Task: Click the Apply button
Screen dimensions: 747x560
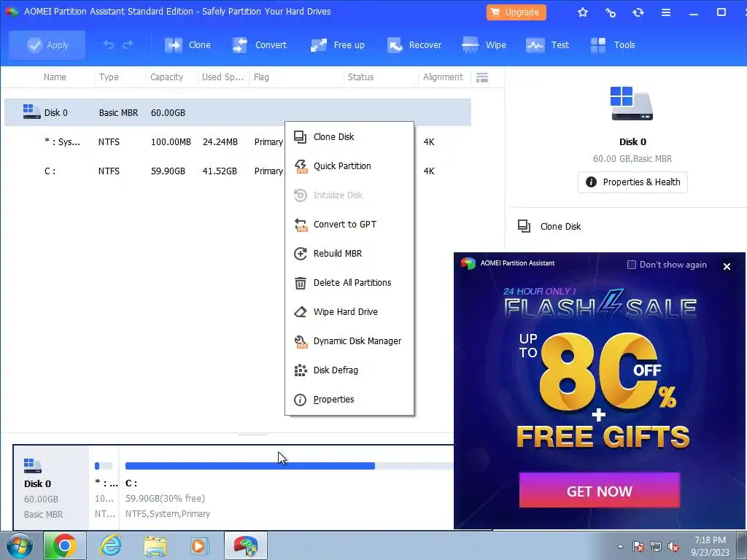Action: point(47,44)
